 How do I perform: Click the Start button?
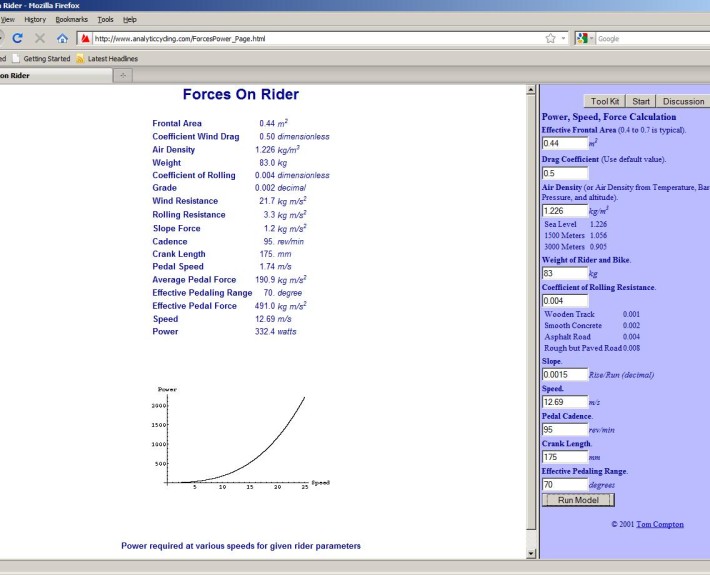coord(641,101)
